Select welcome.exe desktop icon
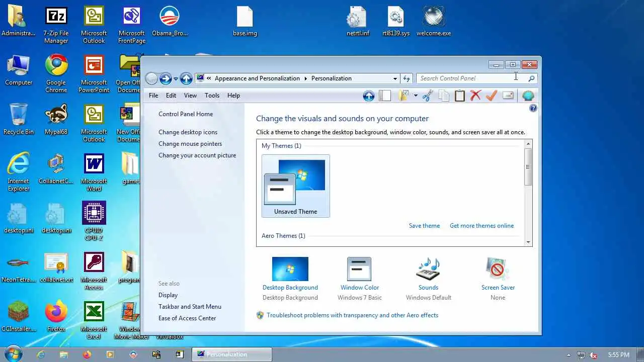Viewport: 644px width, 362px height. coord(434,21)
